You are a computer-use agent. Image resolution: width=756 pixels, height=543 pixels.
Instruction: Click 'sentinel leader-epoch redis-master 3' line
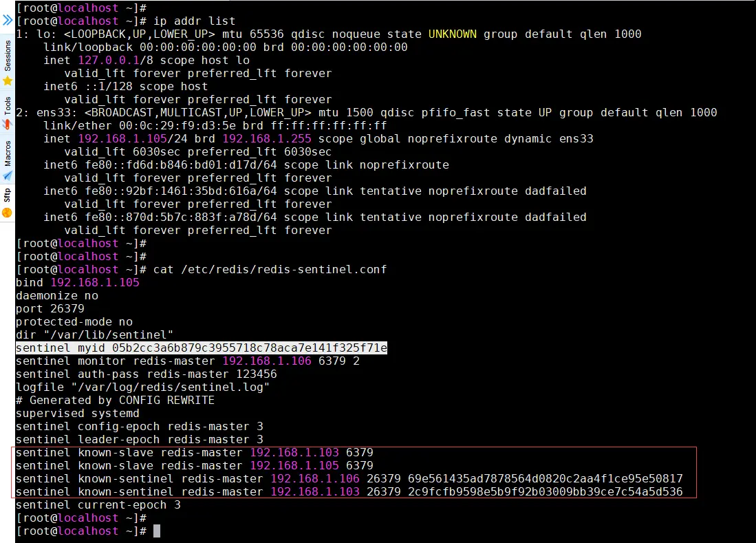(x=140, y=439)
